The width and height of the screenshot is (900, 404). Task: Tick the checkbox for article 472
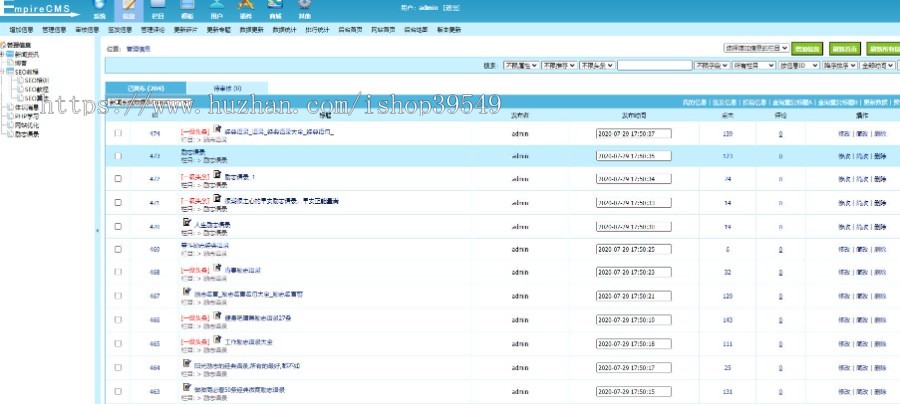tap(118, 178)
